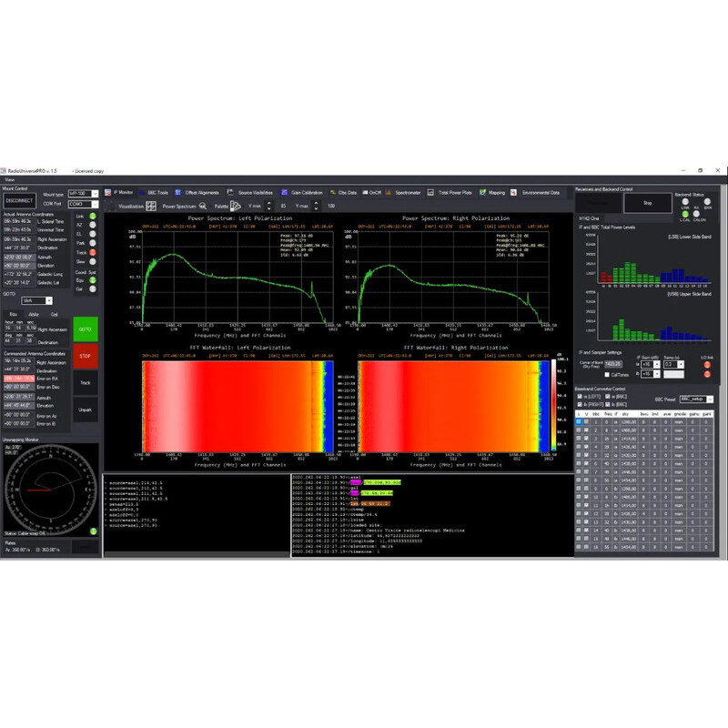Screen dimensions: 728x728
Task: Open the Spectrometer tab
Action: (x=403, y=192)
